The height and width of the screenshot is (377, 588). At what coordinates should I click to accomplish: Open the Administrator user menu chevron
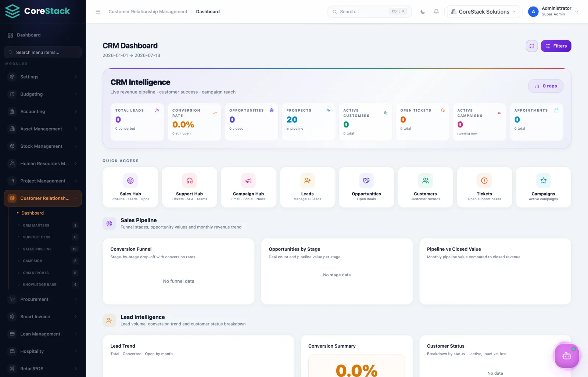pos(577,12)
